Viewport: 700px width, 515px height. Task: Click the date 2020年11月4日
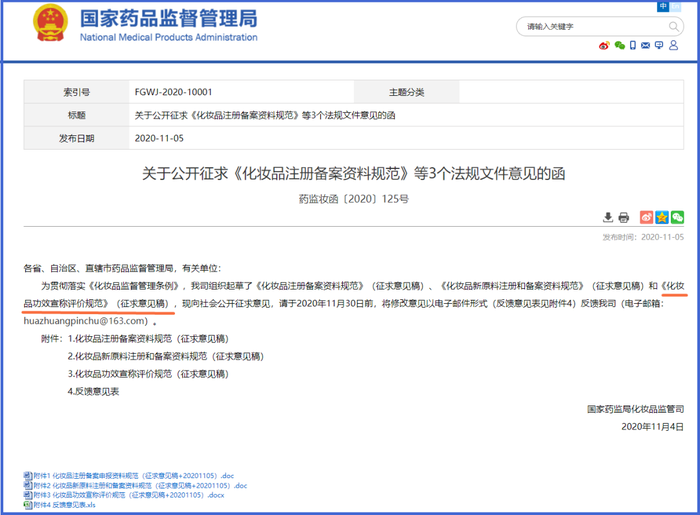(x=652, y=427)
